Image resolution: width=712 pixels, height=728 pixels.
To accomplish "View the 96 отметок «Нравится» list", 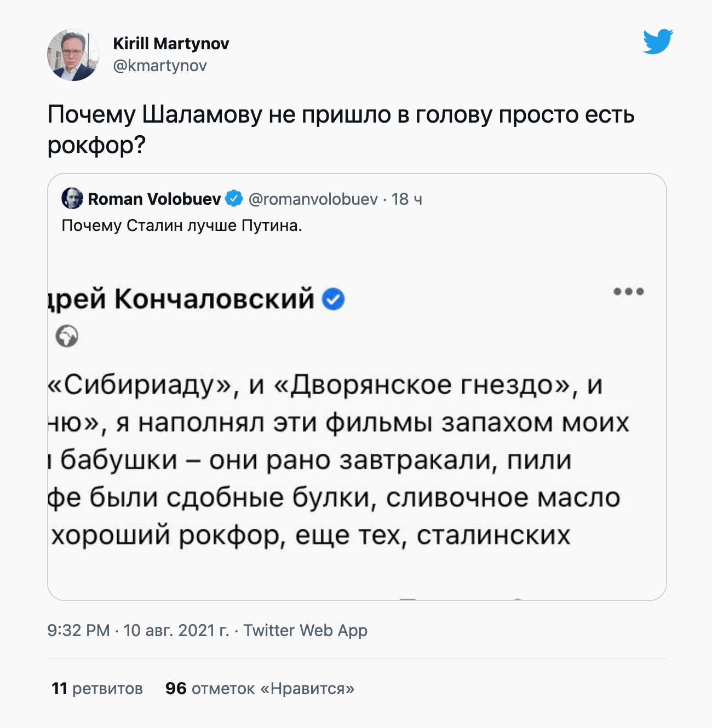I will (260, 689).
